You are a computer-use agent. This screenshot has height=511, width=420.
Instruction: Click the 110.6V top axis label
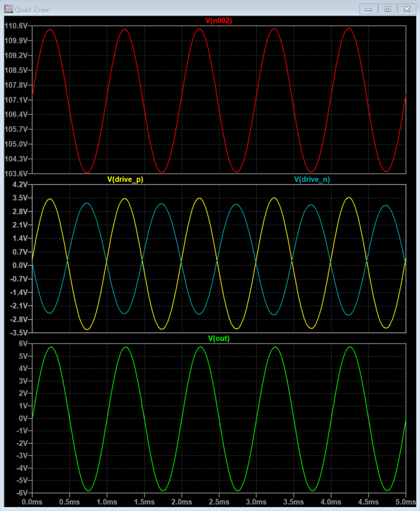pos(16,26)
